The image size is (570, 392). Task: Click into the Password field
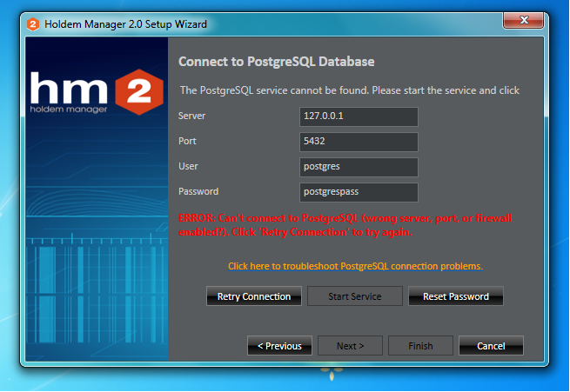click(359, 192)
